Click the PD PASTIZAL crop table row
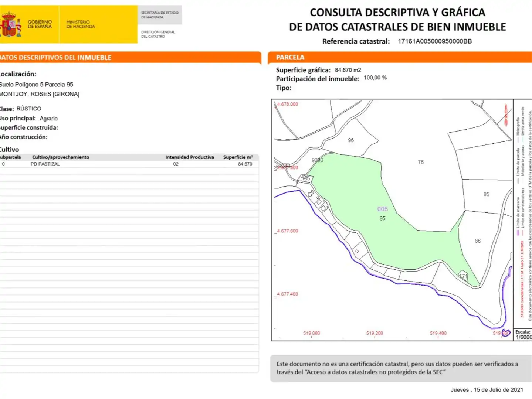The image size is (532, 399). click(x=129, y=164)
